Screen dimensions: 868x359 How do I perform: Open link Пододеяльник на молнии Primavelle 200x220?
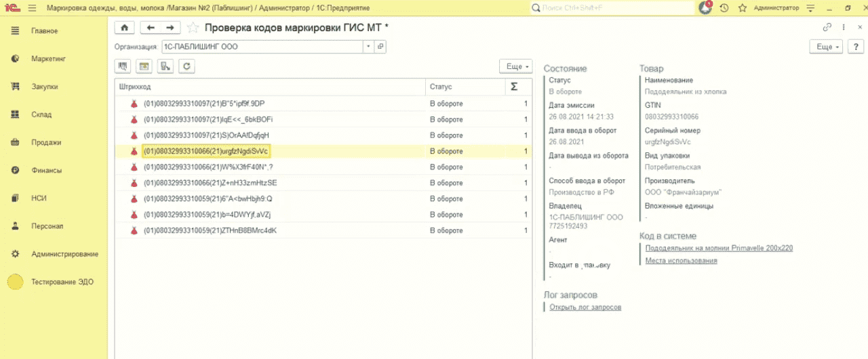tap(719, 248)
